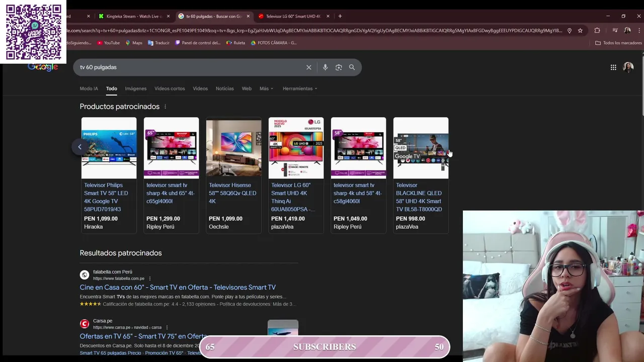Click the Oechsle seller name
The height and width of the screenshot is (362, 644).
[219, 227]
